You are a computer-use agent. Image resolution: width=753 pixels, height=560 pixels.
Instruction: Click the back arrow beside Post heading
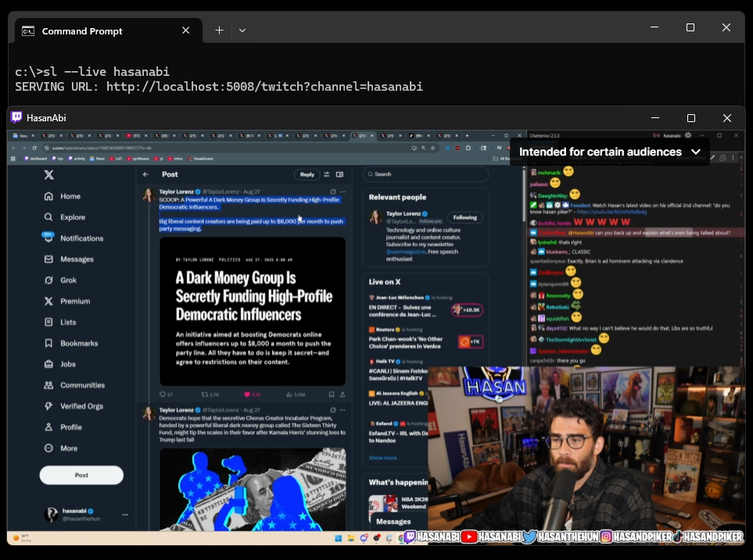pos(145,174)
